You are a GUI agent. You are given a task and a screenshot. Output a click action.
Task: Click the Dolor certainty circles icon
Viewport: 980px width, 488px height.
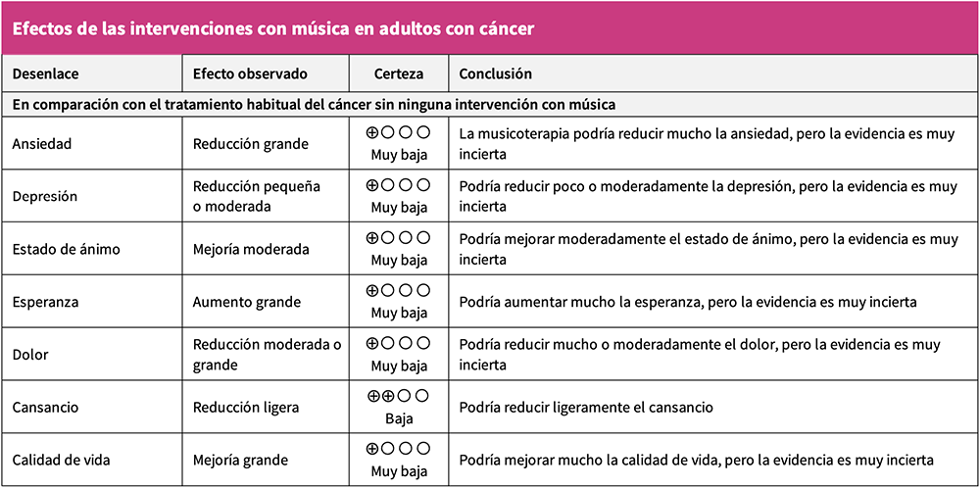pos(398,344)
